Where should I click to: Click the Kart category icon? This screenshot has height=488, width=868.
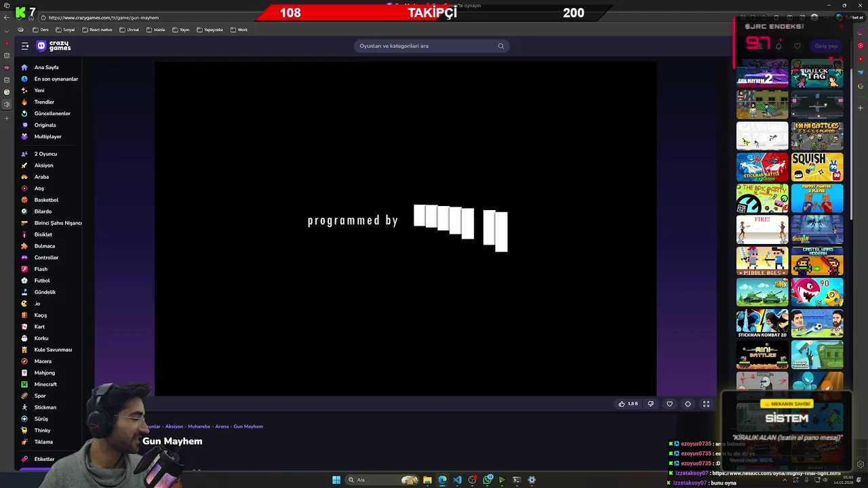(24, 327)
